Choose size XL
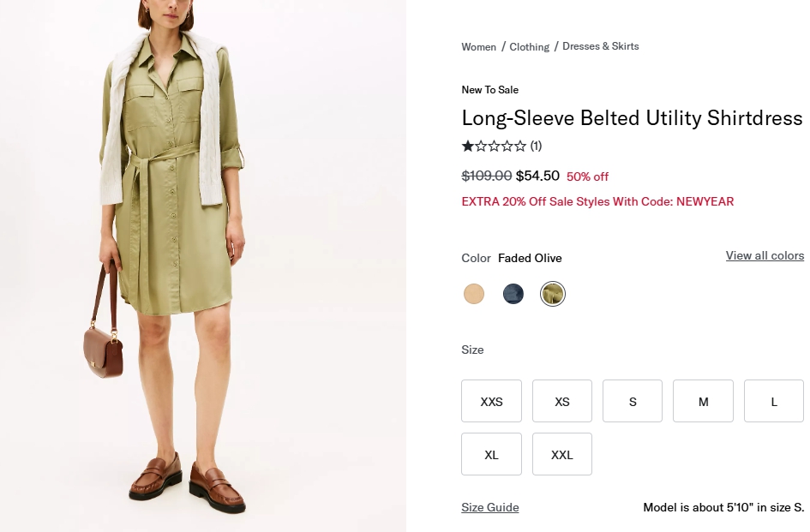The height and width of the screenshot is (532, 810). [x=491, y=454]
